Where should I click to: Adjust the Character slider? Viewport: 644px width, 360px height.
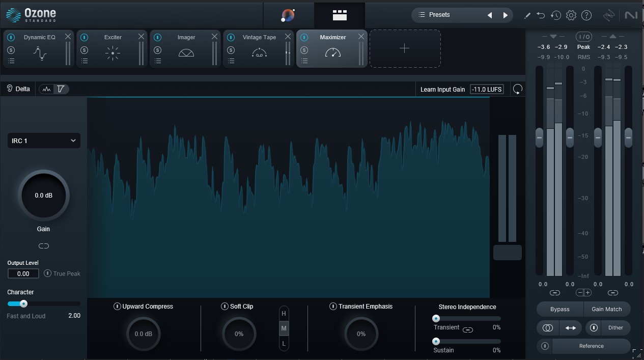pos(24,303)
